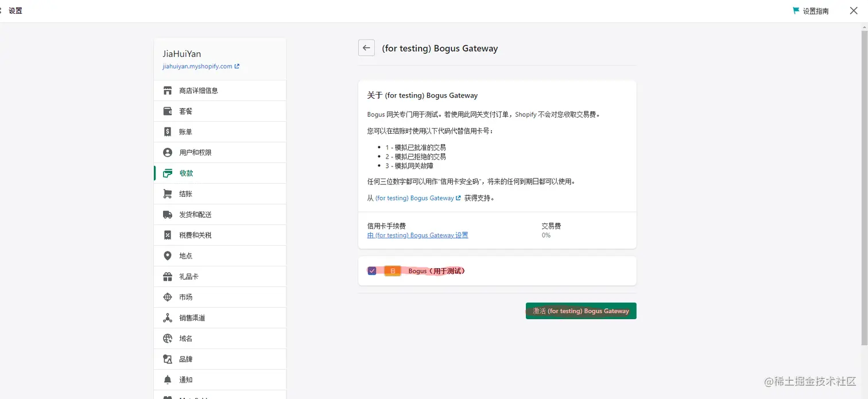Select 税费和关税 in the settings menu

point(195,235)
